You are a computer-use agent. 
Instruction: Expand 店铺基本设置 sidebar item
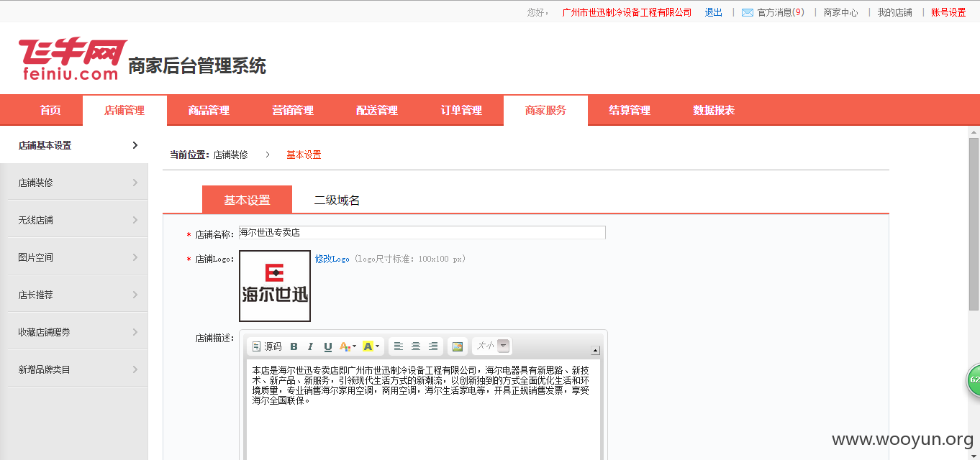coord(74,145)
